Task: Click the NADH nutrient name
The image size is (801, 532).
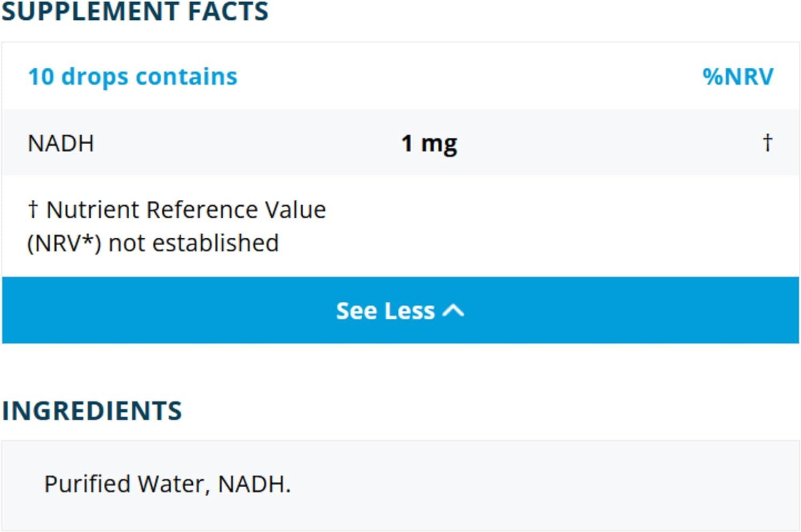Action: [x=60, y=143]
